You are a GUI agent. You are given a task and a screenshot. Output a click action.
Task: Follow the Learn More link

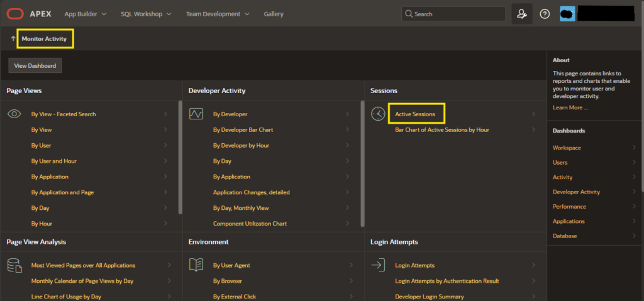coord(570,107)
